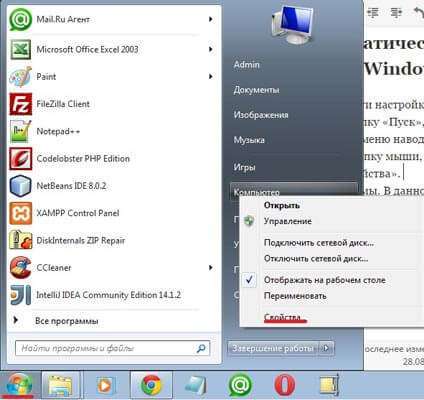Screen dimensions: 424x400
Task: Open DiskInternals ZIP Repair icon
Action: pyautogui.click(x=20, y=240)
